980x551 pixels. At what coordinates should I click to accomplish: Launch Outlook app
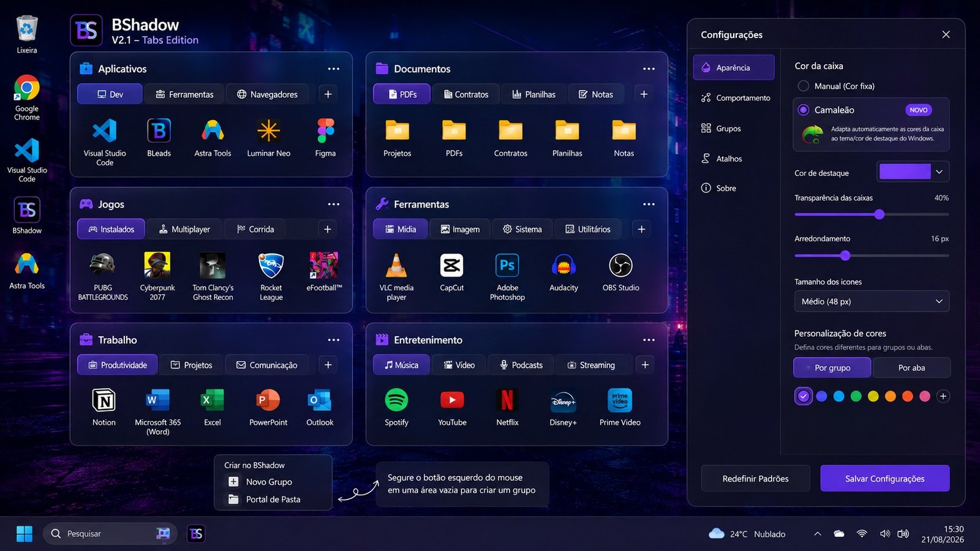[x=320, y=400]
